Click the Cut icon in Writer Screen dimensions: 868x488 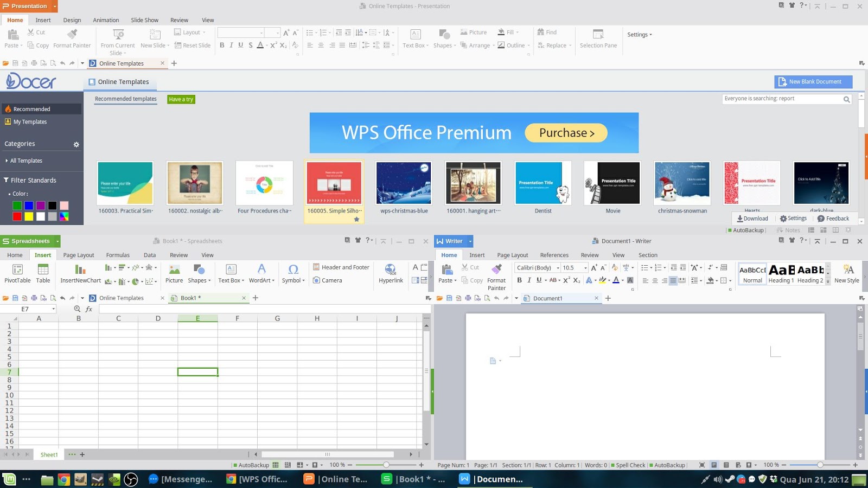point(470,267)
